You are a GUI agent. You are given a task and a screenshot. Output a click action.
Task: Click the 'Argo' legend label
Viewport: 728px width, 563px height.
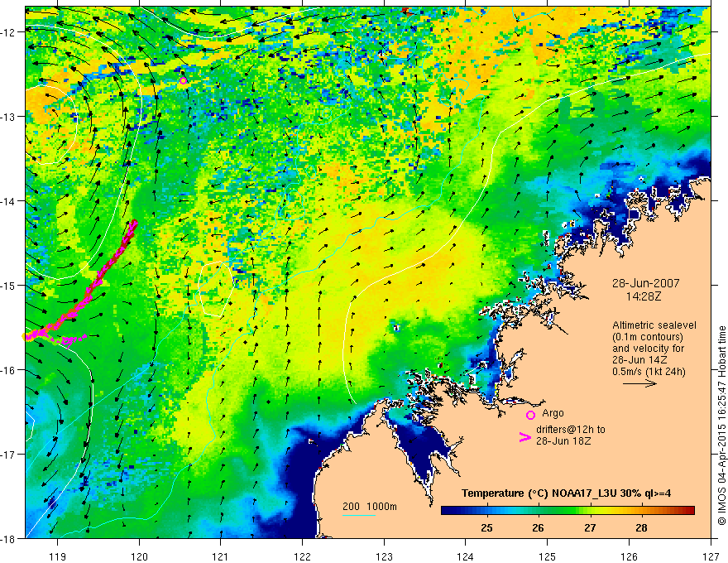pyautogui.click(x=553, y=413)
